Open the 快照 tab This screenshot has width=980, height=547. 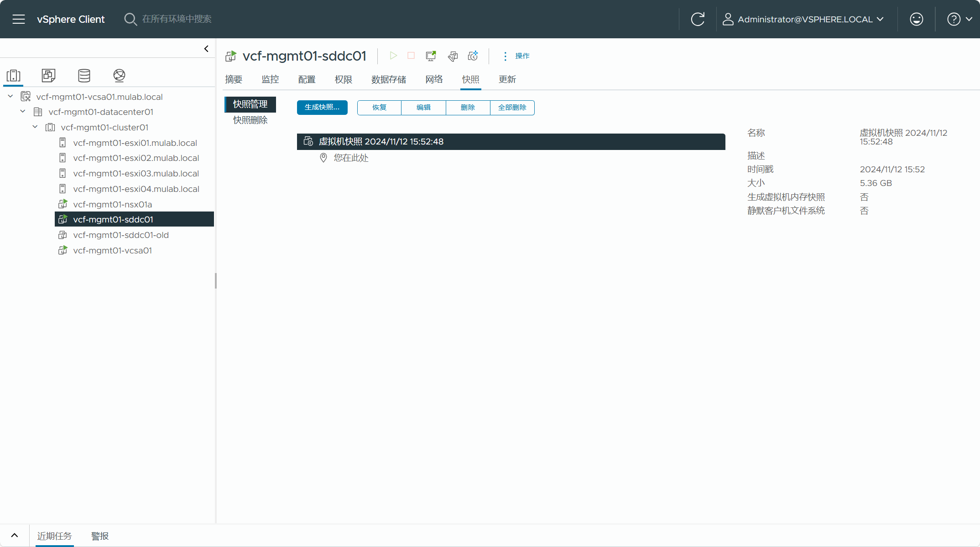[x=471, y=79]
